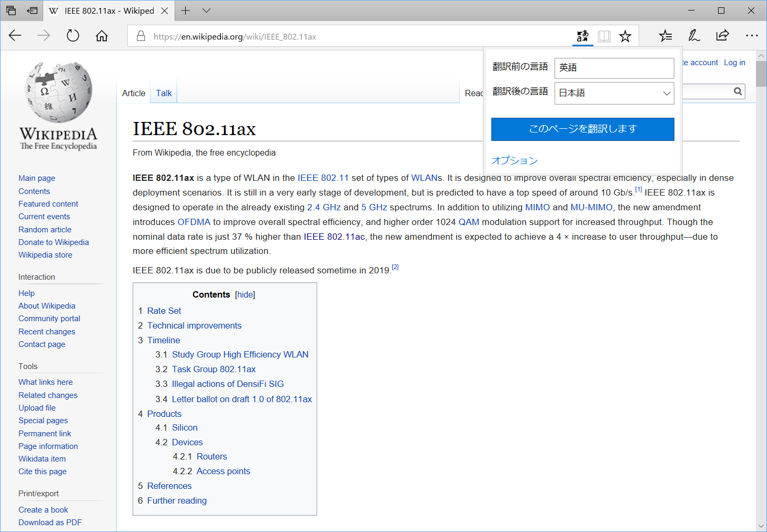The width and height of the screenshot is (767, 532).
Task: Go back to previous page
Action: 15,36
